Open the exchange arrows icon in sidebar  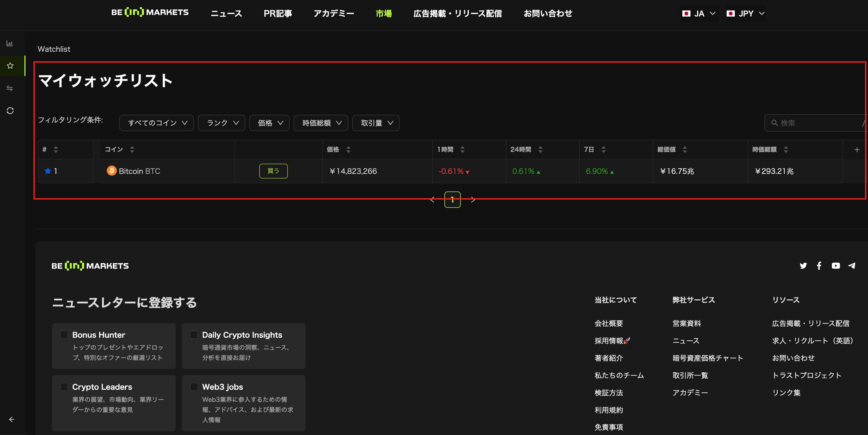point(10,88)
